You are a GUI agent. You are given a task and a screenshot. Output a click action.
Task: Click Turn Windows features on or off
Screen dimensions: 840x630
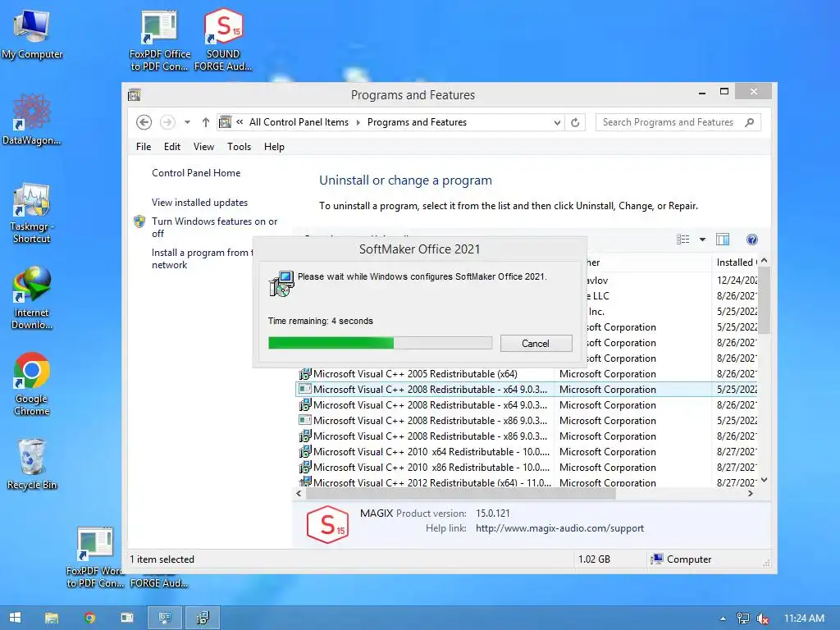[214, 227]
